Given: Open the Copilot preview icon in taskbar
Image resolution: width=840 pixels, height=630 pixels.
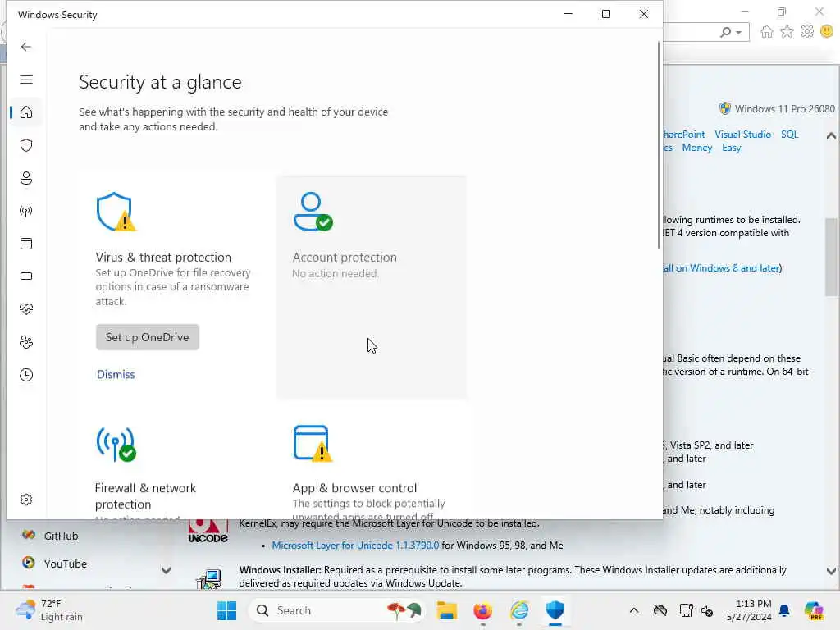Looking at the screenshot, I should [814, 610].
